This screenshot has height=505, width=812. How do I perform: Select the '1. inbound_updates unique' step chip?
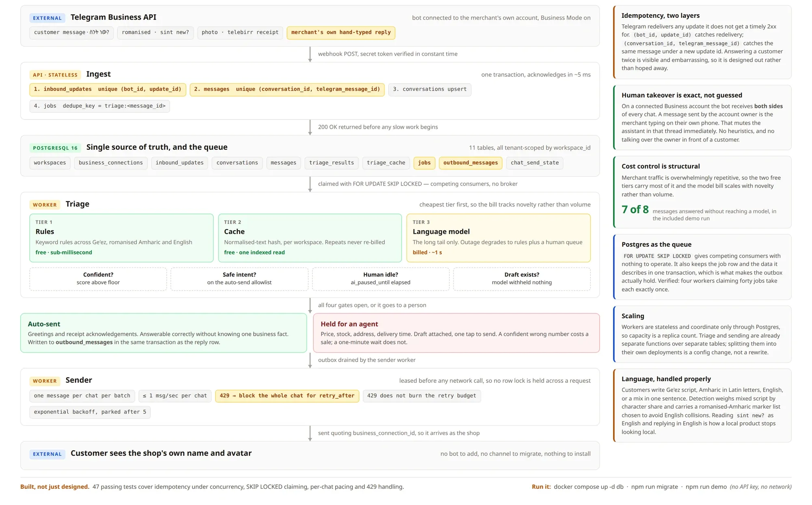108,89
